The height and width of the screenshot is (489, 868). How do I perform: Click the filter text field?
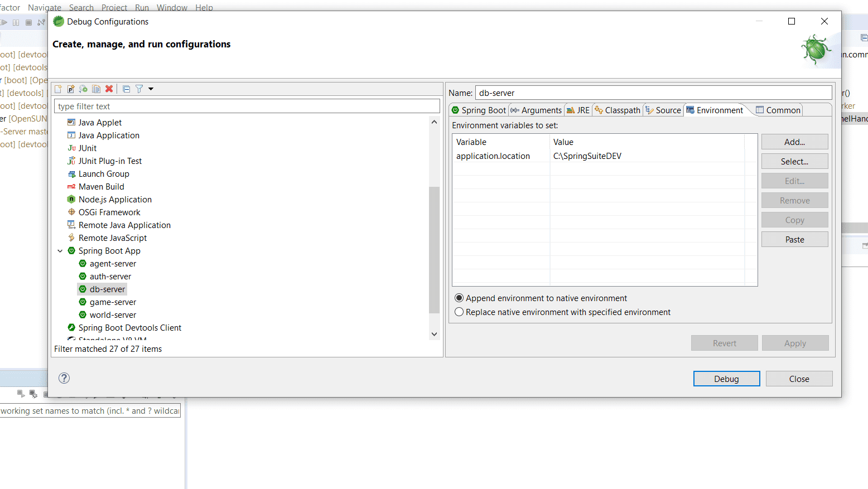point(247,106)
